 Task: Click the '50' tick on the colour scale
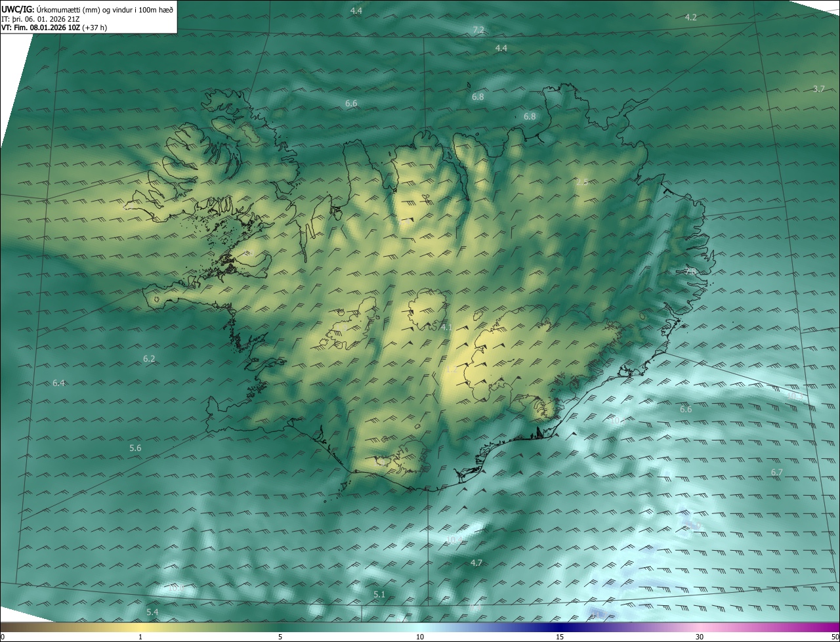tap(835, 637)
